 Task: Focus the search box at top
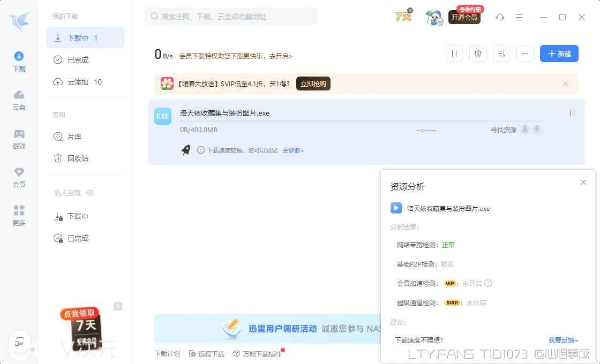pos(230,17)
